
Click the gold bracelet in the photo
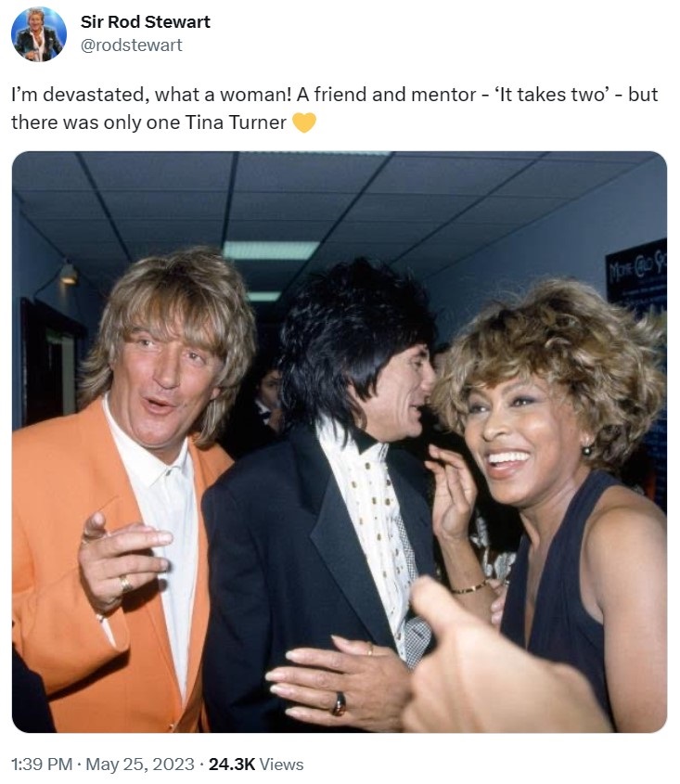(x=469, y=588)
